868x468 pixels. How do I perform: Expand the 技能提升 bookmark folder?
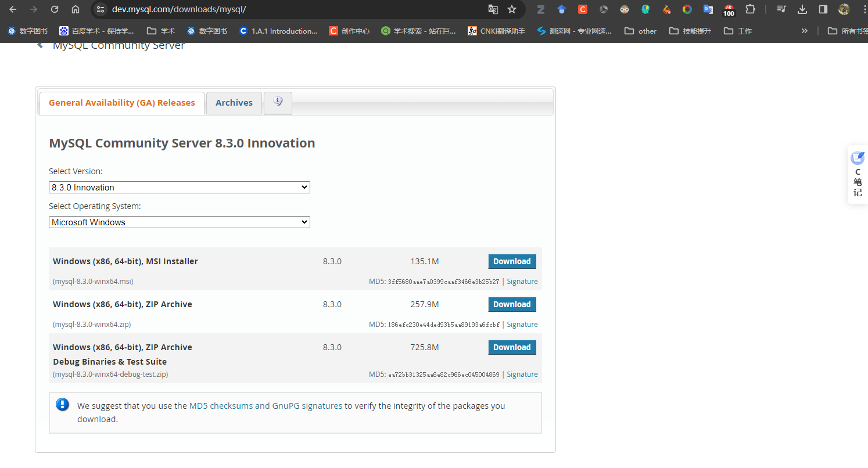click(690, 31)
